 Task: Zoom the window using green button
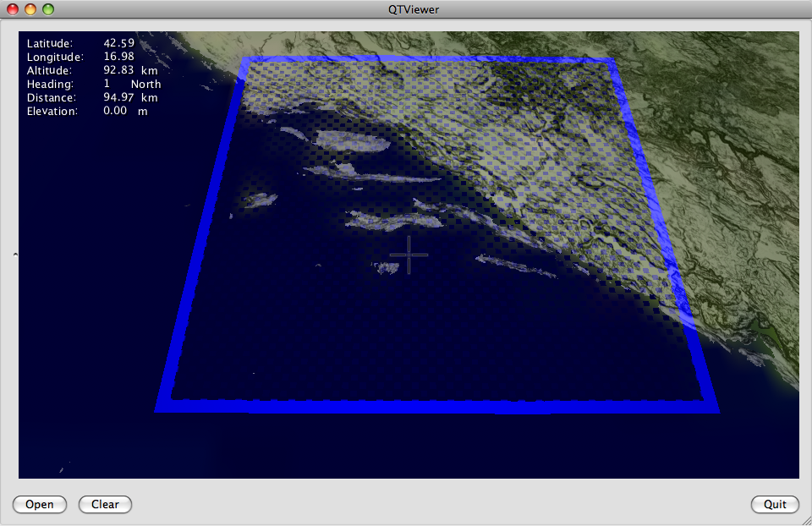48,9
